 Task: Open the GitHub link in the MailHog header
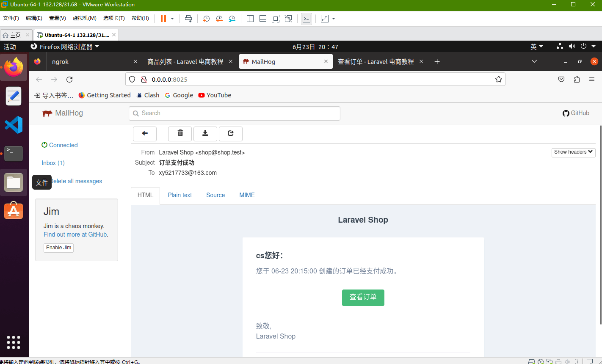pos(576,113)
